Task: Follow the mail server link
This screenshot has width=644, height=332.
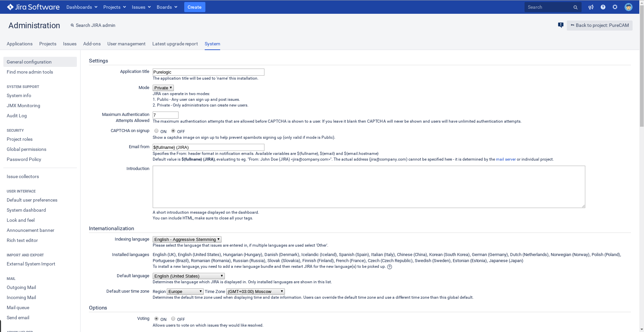Action: click(x=506, y=159)
